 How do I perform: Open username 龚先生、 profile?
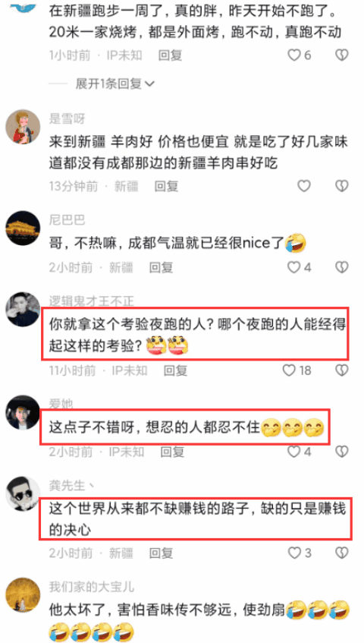[72, 486]
